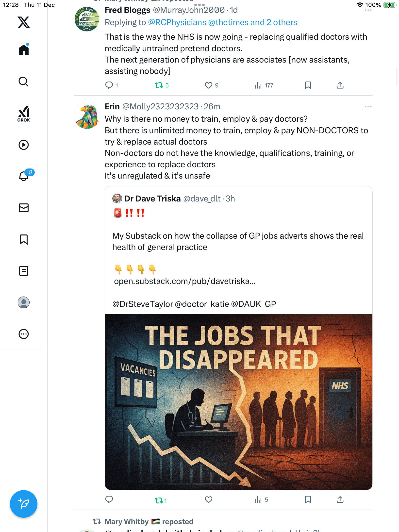The width and height of the screenshot is (399, 532).
Task: Open the Grok assistant from sidebar
Action: coord(24,113)
